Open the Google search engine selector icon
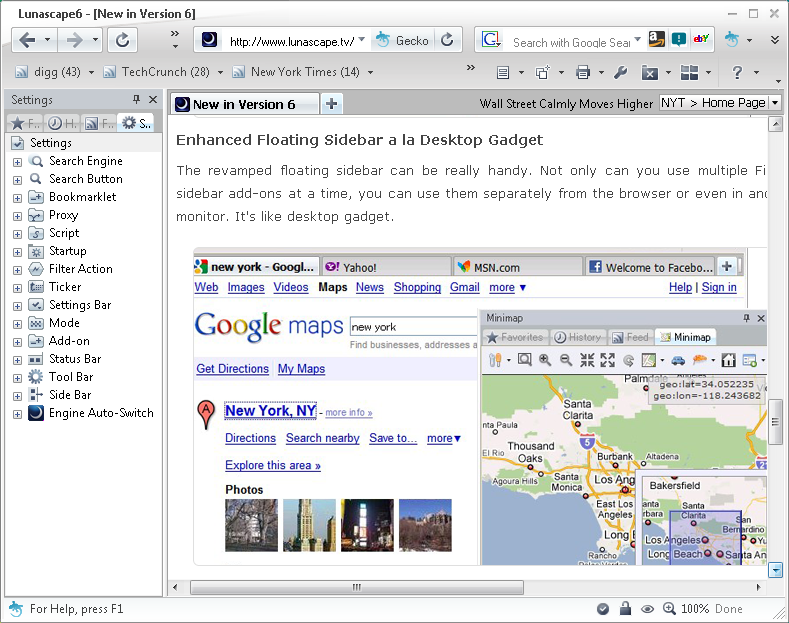The height and width of the screenshot is (623, 789). (x=491, y=40)
